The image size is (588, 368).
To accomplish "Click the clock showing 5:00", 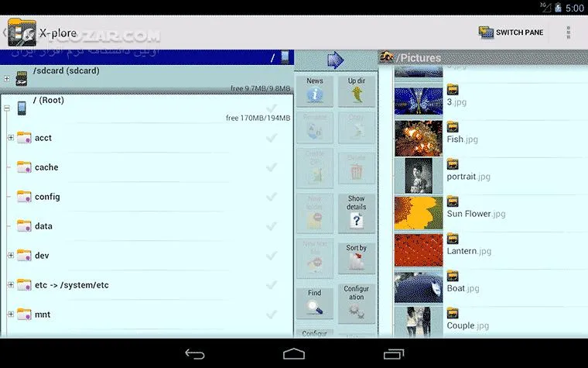I will pos(575,8).
